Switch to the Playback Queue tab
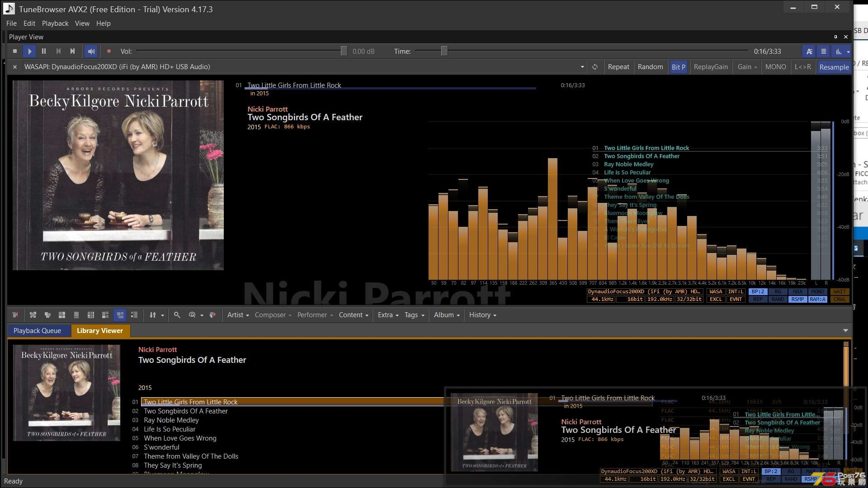868x488 pixels. pyautogui.click(x=37, y=331)
